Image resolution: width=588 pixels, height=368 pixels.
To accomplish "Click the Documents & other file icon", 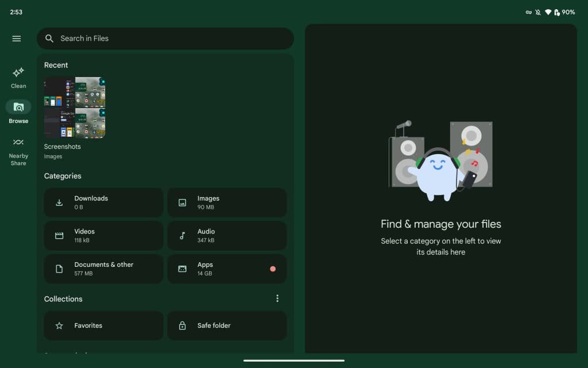I will click(59, 269).
